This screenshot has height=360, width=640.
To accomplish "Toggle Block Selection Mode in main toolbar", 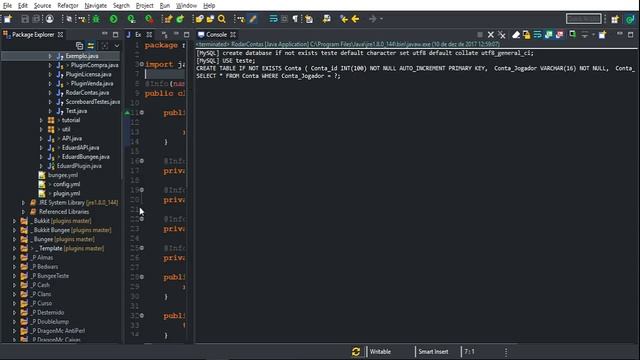I will [x=284, y=19].
